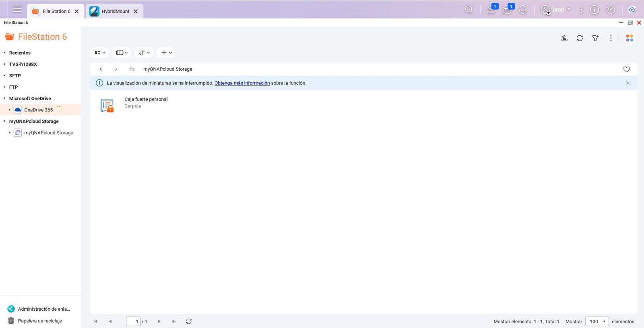Open the myQNAPcloud status icon
Image resolution: width=644 pixels, height=328 pixels.
click(x=632, y=10)
